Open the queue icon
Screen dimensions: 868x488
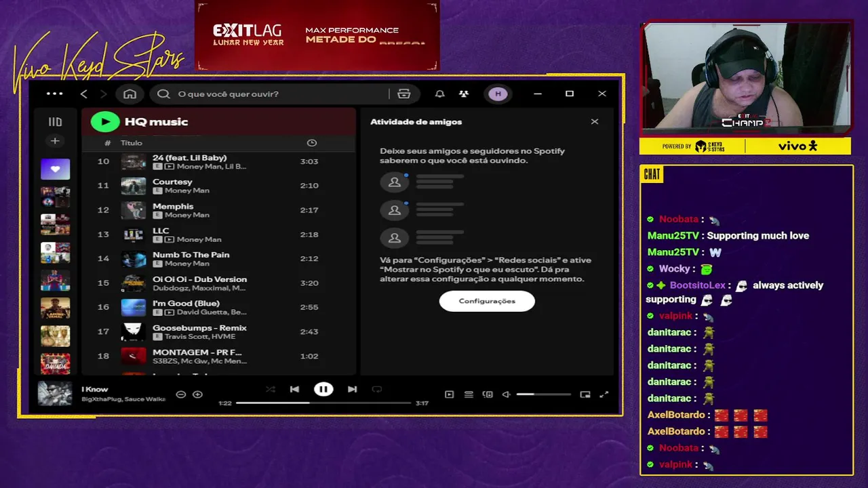point(469,394)
